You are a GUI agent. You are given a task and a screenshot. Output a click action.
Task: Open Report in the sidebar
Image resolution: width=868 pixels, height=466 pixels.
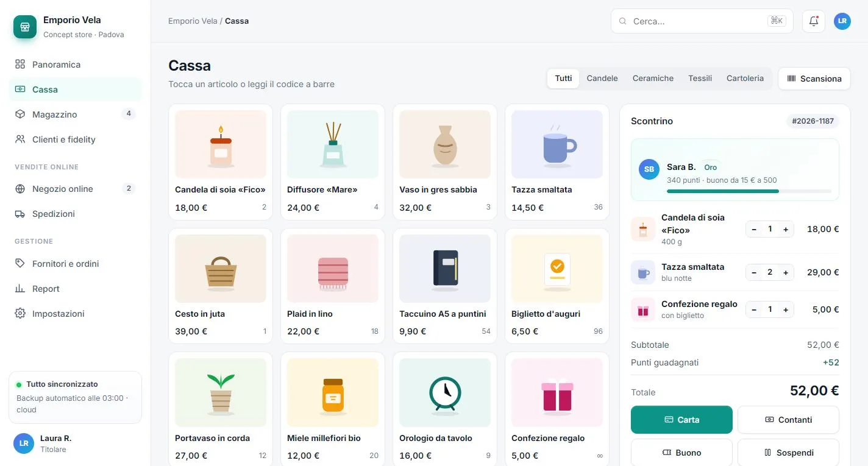pos(75,289)
